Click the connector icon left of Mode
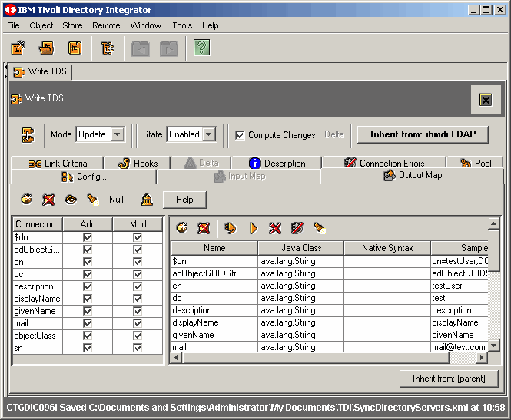The width and height of the screenshot is (511, 420). coord(28,134)
